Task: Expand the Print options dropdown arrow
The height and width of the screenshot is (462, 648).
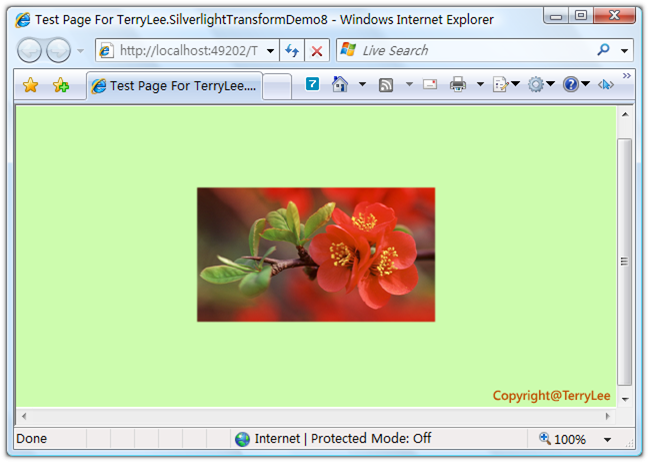Action: (x=480, y=84)
